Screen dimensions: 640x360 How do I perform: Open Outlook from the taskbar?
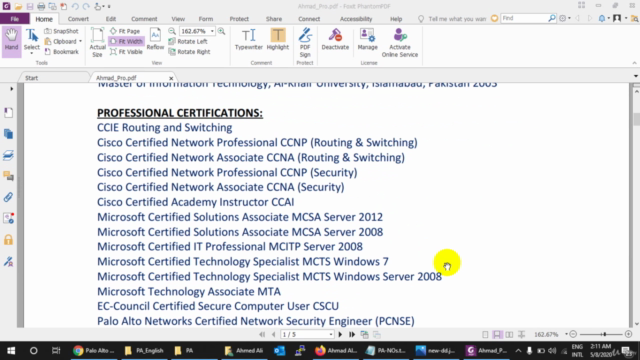pos(280,350)
